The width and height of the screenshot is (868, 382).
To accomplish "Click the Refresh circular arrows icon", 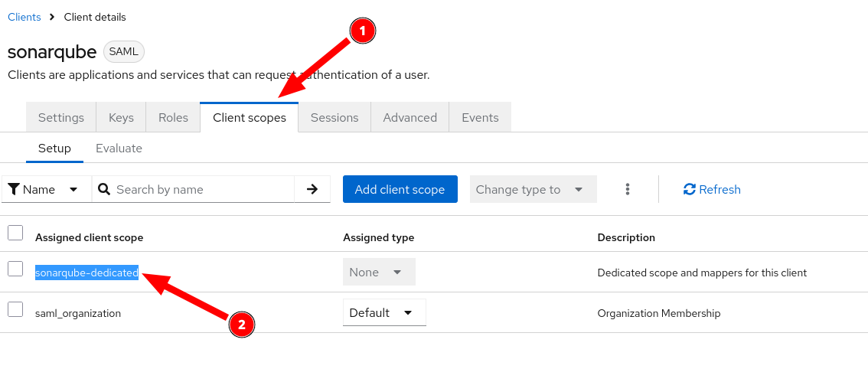I will click(x=689, y=189).
